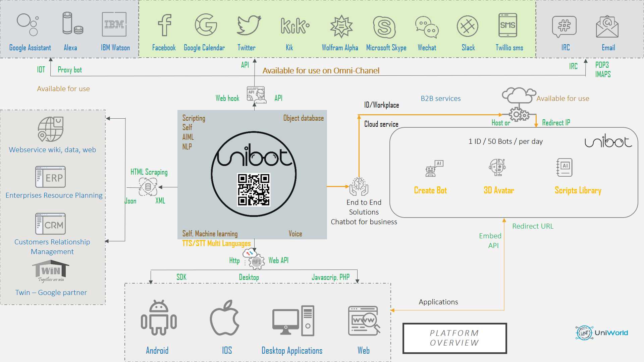Select the Email envelope icon
The height and width of the screenshot is (362, 644).
pos(607,27)
